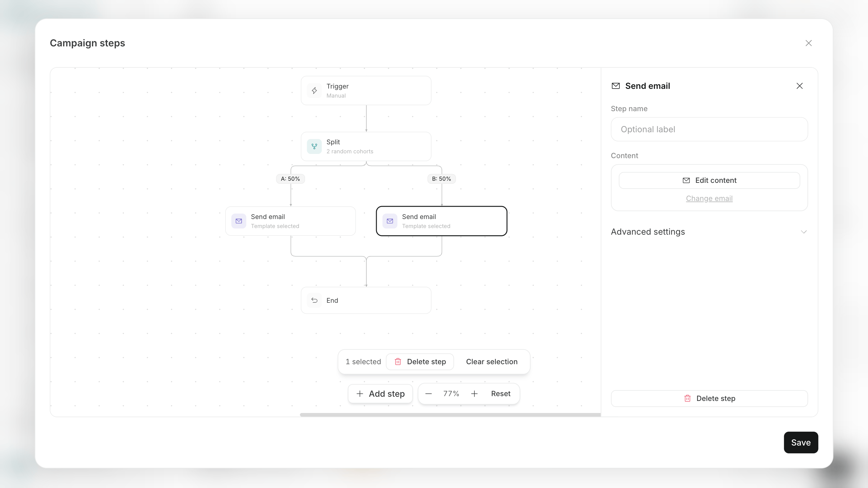
Task: Close the Campaign steps dialog
Action: tap(808, 43)
